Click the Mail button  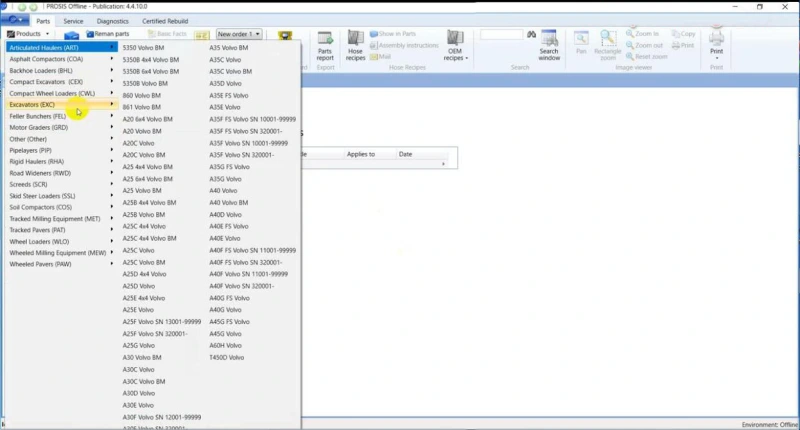(x=380, y=57)
